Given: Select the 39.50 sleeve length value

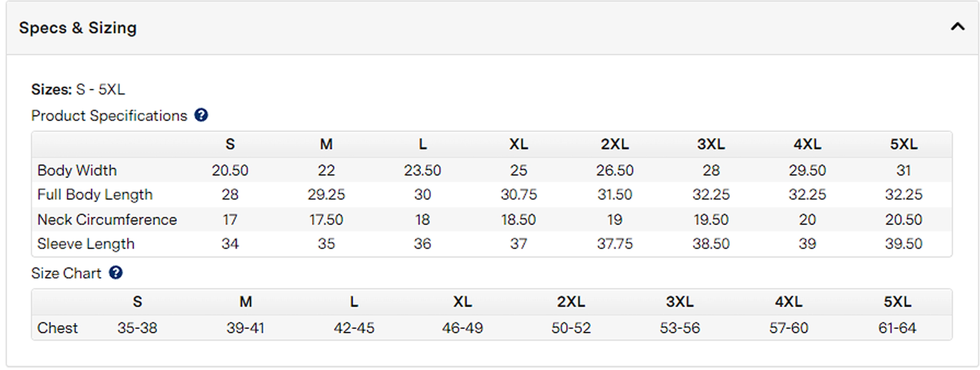Looking at the screenshot, I should click(904, 244).
